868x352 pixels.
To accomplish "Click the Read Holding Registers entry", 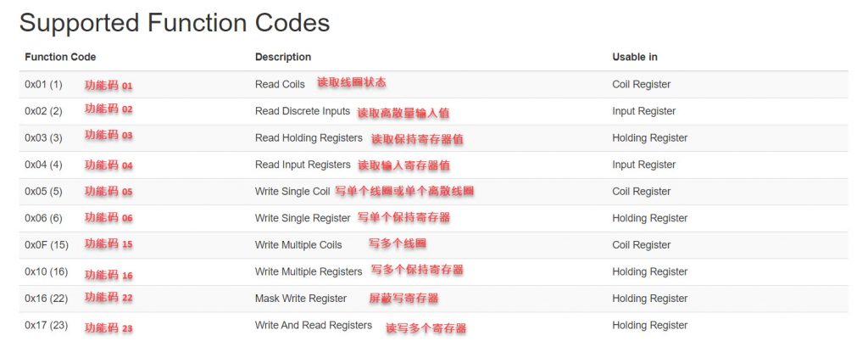I will 309,137.
